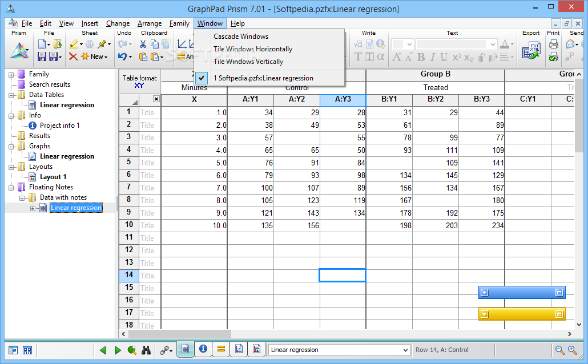This screenshot has width=588, height=364.
Task: Collapse the Floating Notes tree folder
Action: click(x=11, y=187)
